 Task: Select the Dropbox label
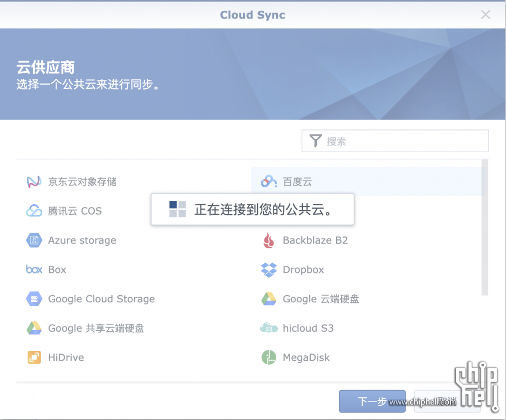click(x=304, y=270)
